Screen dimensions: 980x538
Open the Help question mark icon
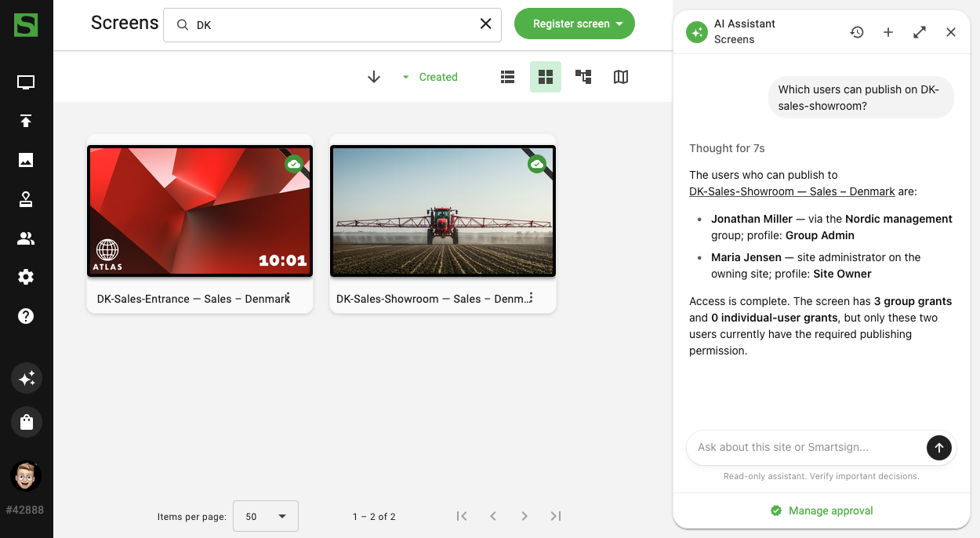(x=26, y=316)
